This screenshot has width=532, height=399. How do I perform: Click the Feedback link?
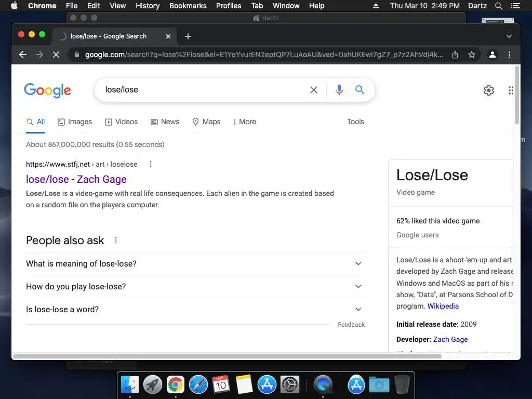351,325
